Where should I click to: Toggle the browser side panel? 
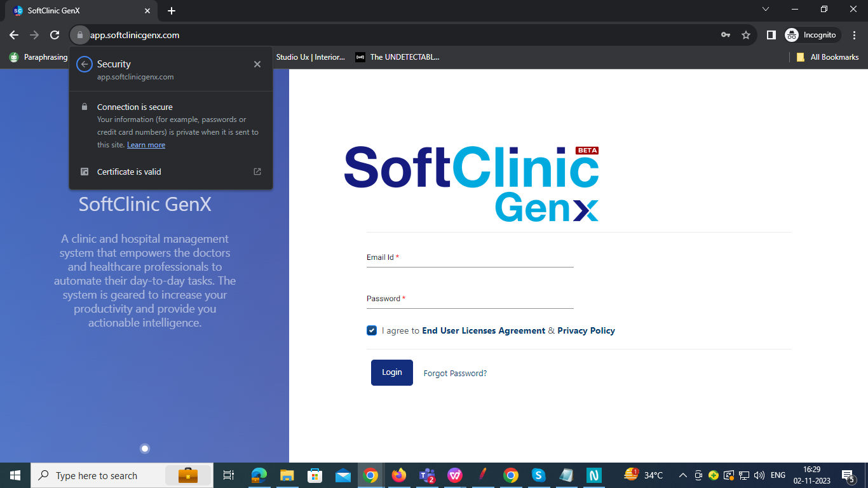(771, 35)
